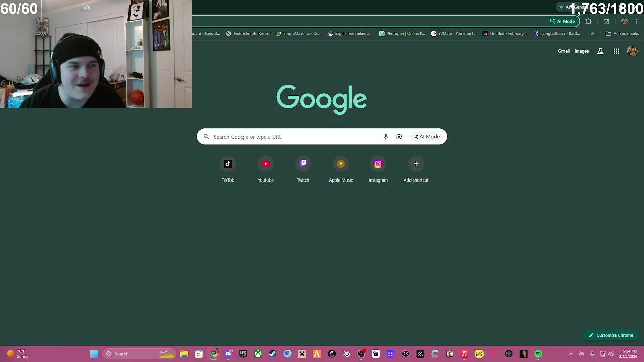Viewport: 644px width, 362px height.
Task: Click Customize Chrome button
Action: click(611, 335)
